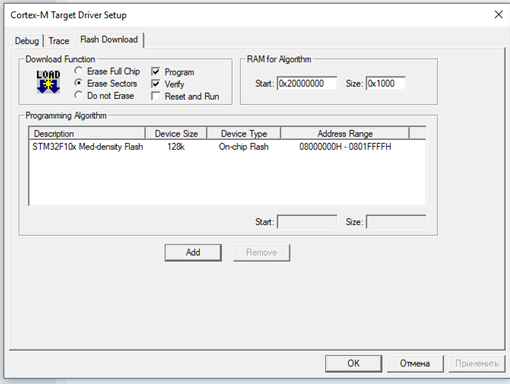Click the Address Range column header
This screenshot has width=510, height=384.
pyautogui.click(x=345, y=134)
